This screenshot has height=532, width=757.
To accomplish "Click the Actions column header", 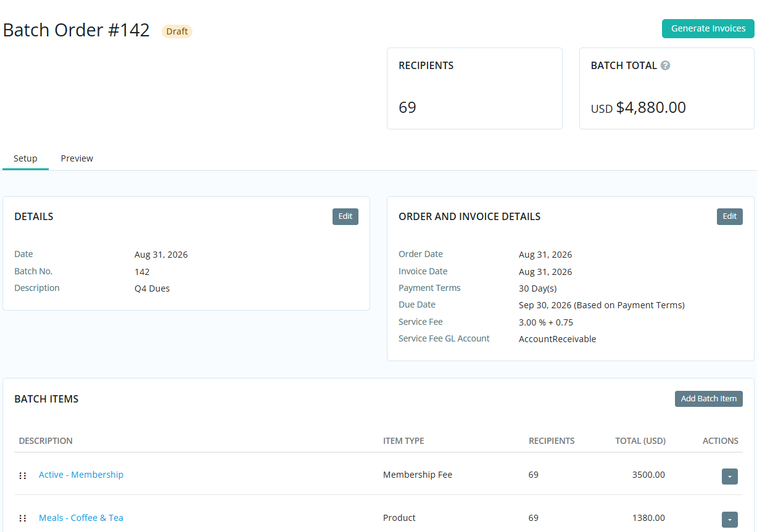I will click(x=721, y=441).
